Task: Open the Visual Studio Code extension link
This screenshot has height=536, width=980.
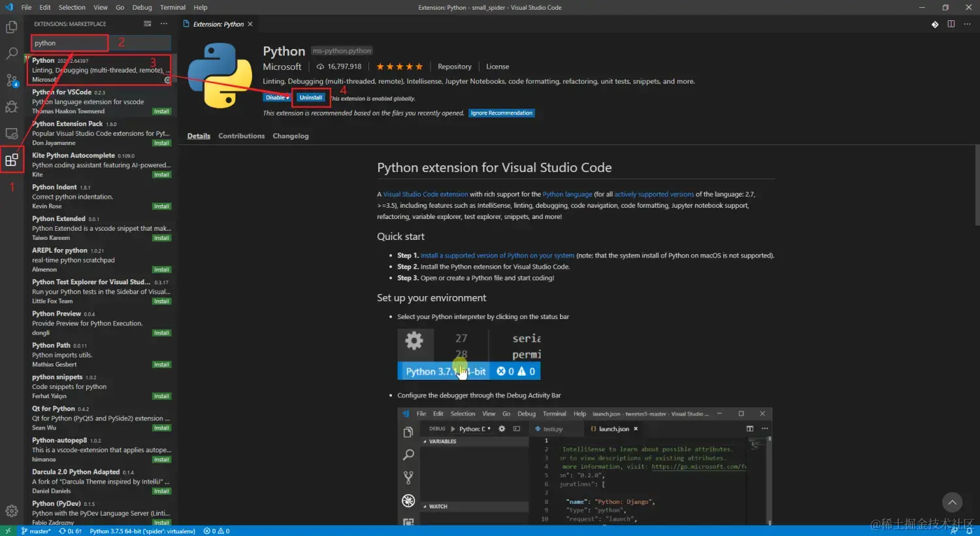Action: [425, 194]
